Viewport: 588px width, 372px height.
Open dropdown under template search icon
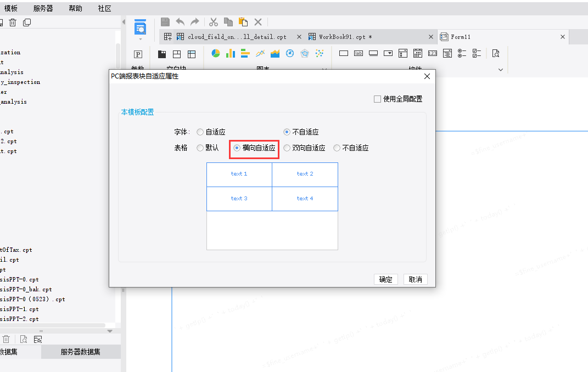(x=141, y=39)
